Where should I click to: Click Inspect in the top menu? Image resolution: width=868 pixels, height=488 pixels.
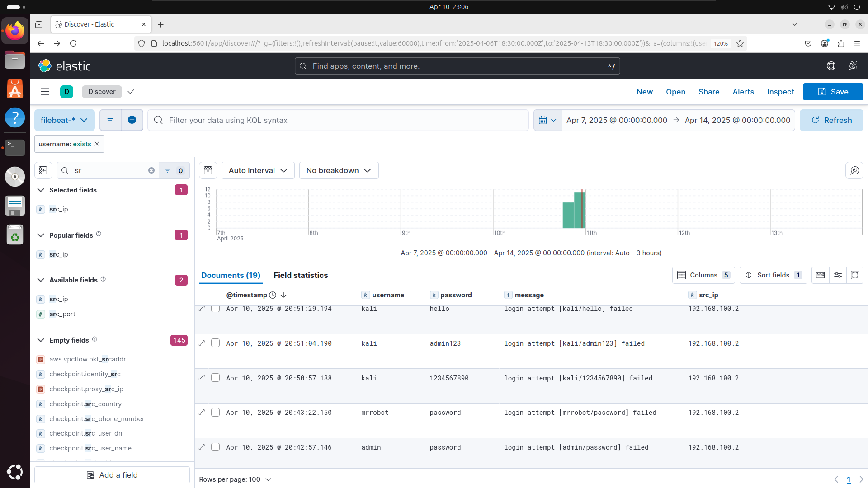(780, 92)
